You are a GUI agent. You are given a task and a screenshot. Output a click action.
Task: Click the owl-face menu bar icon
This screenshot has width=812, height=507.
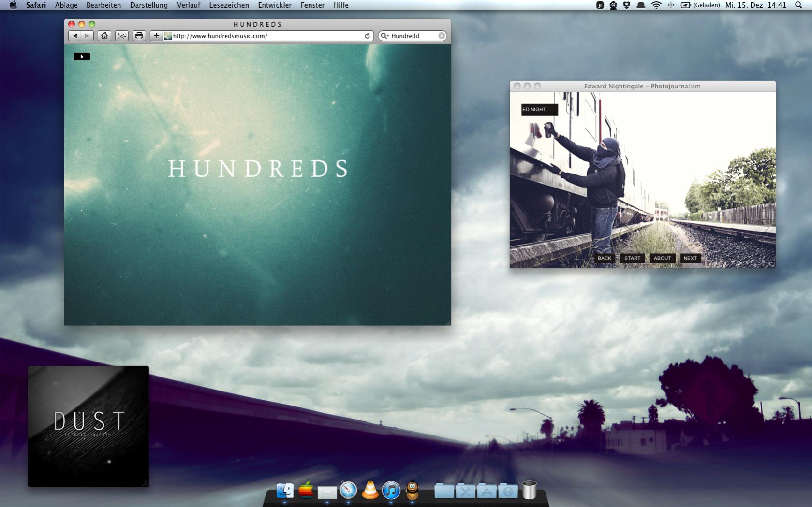click(613, 5)
